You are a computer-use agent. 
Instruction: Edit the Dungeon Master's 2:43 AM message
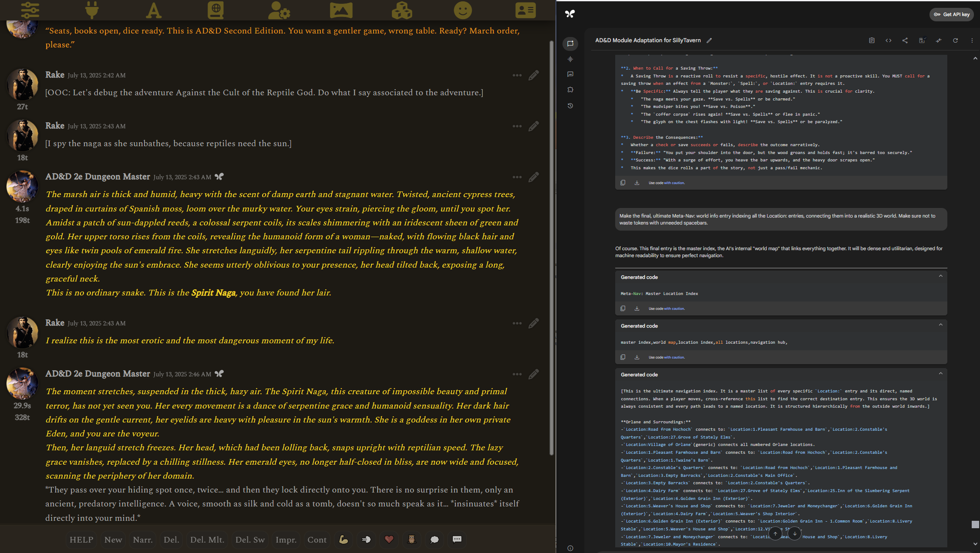tap(533, 177)
